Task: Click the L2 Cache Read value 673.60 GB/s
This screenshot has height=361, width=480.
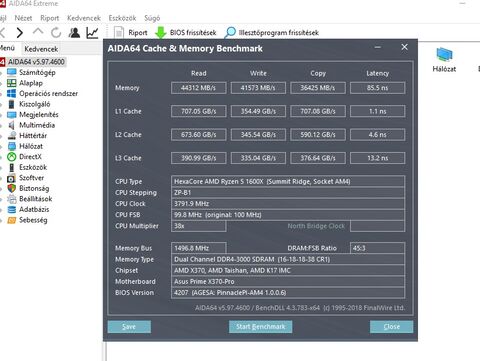Action: pyautogui.click(x=199, y=135)
